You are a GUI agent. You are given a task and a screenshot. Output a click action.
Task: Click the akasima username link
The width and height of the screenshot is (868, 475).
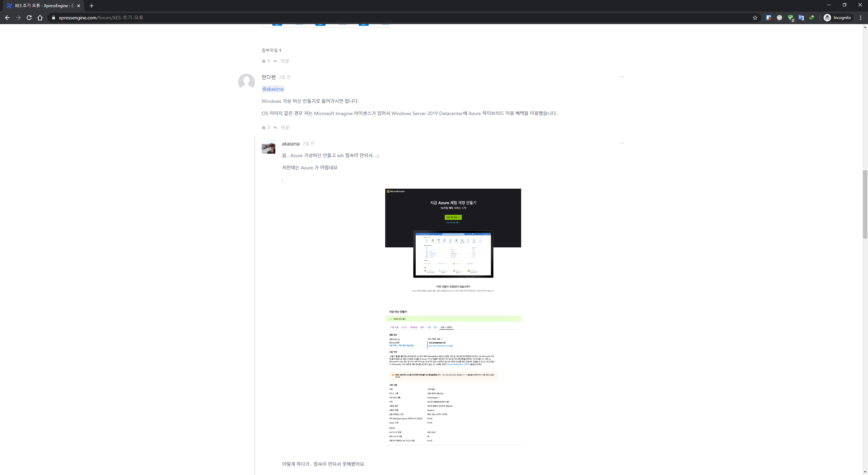point(290,144)
